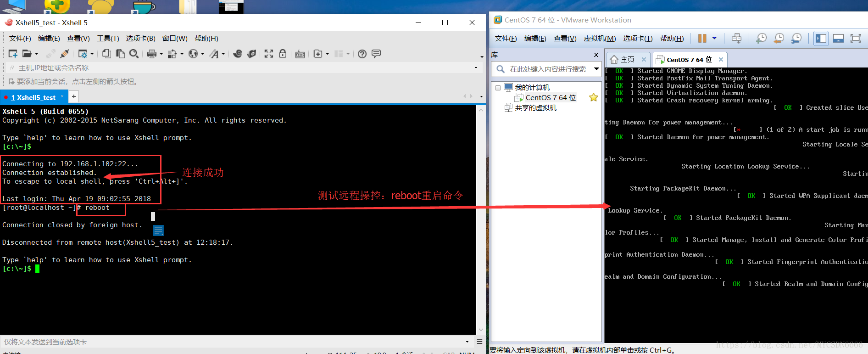Open power options dropdown beside VMware pause button
Screen dimensions: 868x354
[714, 38]
